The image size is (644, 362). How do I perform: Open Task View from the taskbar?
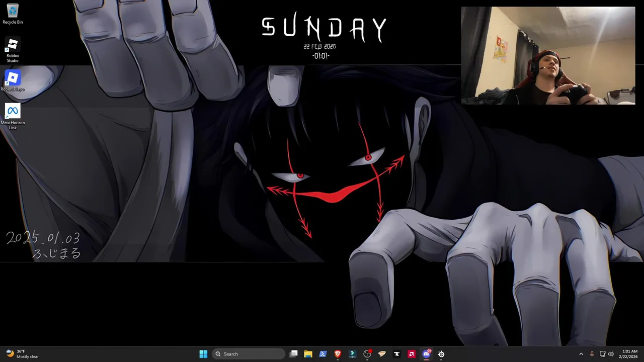[294, 354]
